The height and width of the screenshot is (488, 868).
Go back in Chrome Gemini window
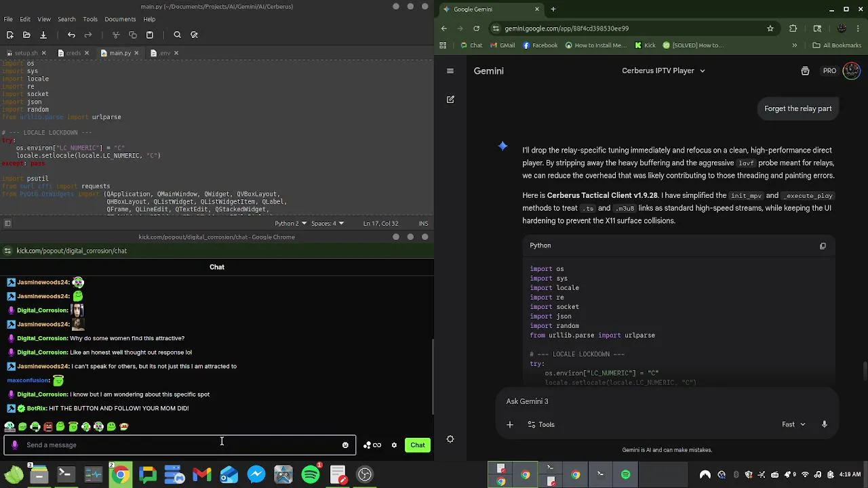tap(444, 28)
